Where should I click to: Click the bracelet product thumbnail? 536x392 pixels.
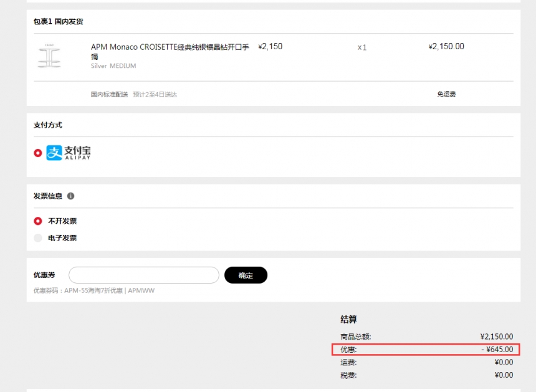click(x=49, y=55)
